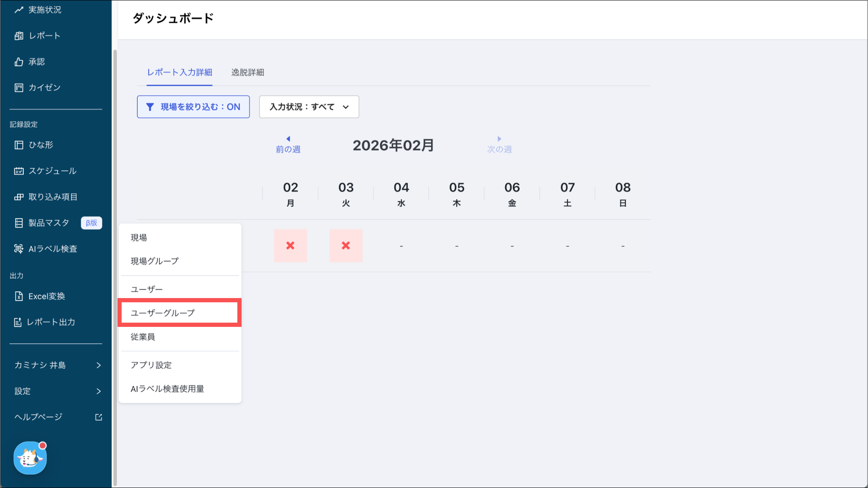Toggle 現場を絞り込む filter ON button
Viewport: 868px width, 488px height.
pos(193,107)
